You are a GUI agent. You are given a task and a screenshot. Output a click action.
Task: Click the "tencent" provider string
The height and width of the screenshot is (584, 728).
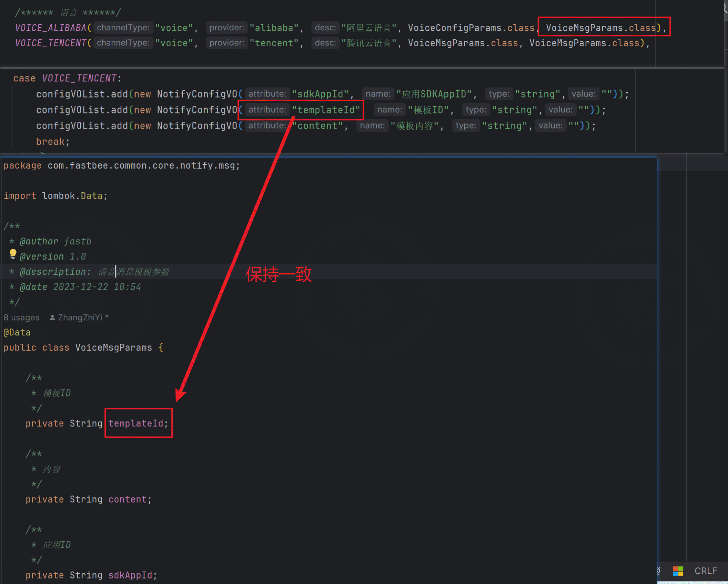click(274, 43)
